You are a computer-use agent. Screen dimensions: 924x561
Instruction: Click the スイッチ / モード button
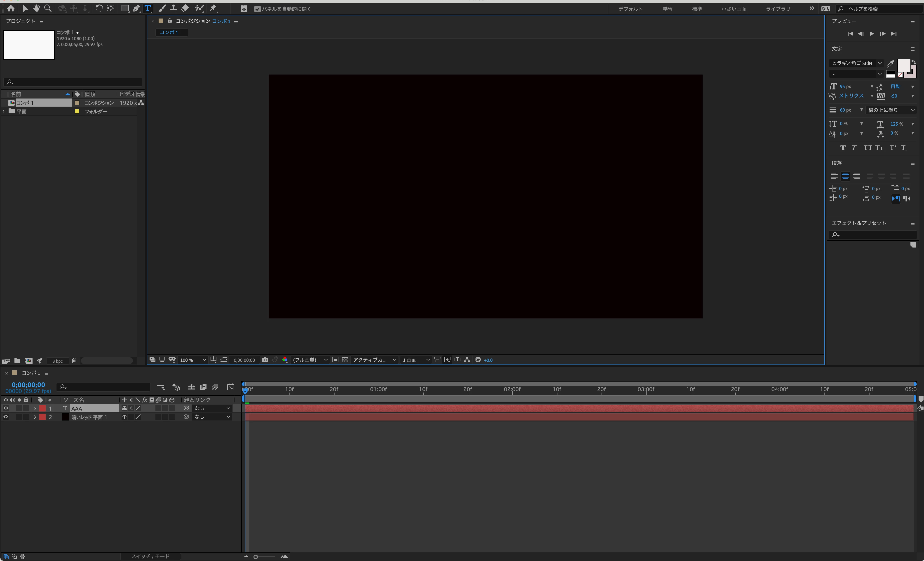tap(150, 556)
